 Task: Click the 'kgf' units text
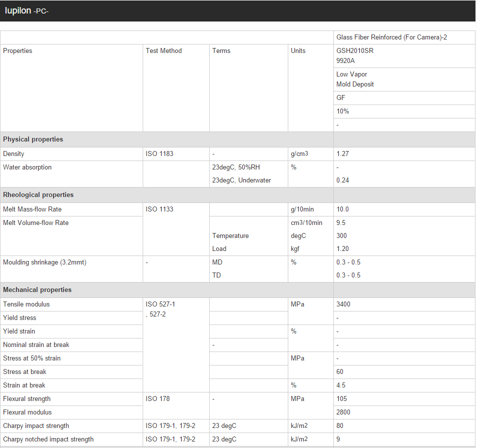tap(295, 249)
